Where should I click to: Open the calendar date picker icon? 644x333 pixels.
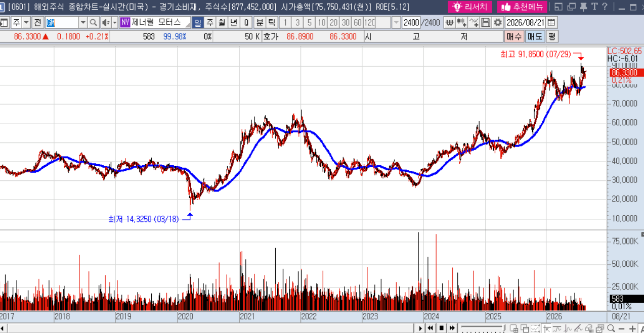tap(551, 23)
